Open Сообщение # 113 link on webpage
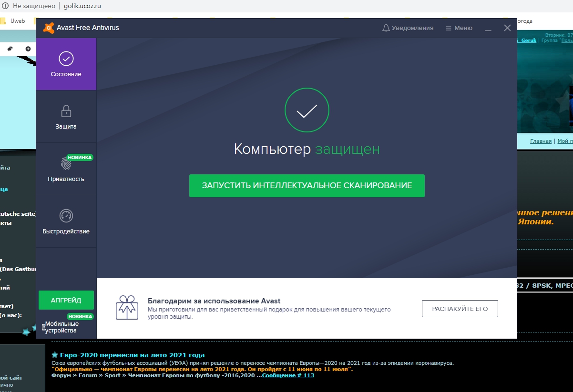 click(288, 375)
